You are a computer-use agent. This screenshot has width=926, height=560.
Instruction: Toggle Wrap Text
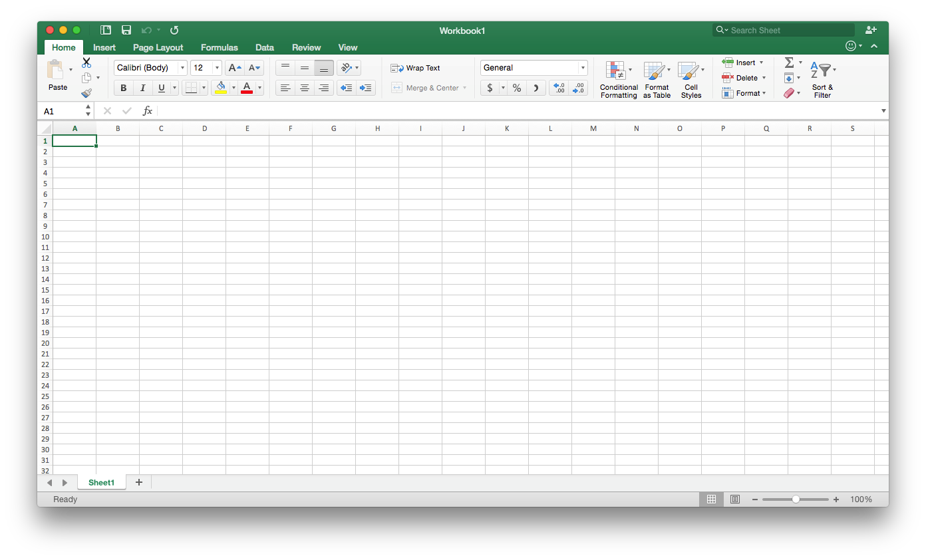pyautogui.click(x=416, y=68)
